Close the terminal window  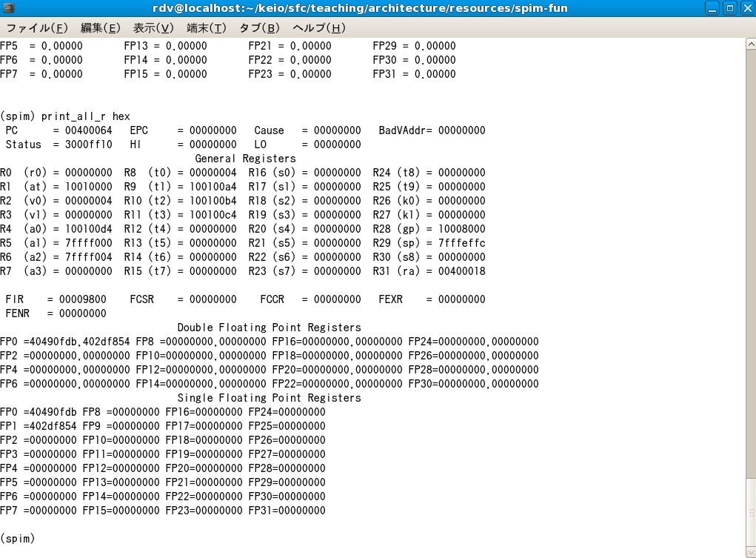746,8
